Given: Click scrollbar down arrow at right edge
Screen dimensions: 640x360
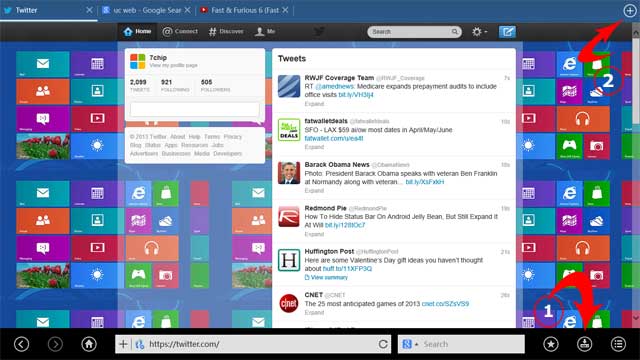Looking at the screenshot, I should click(636, 318).
